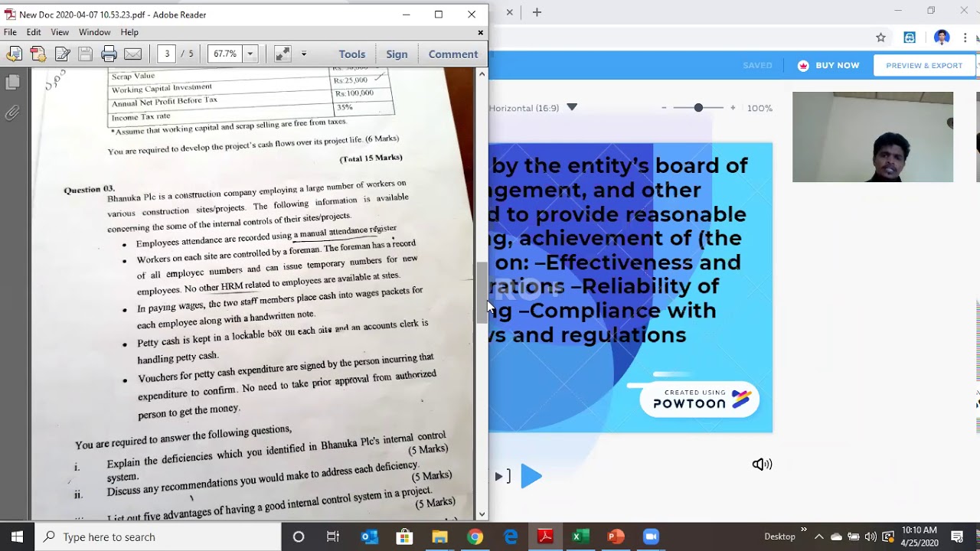The width and height of the screenshot is (980, 551).
Task: Open Microsoft Store from the taskbar
Action: [x=404, y=536]
